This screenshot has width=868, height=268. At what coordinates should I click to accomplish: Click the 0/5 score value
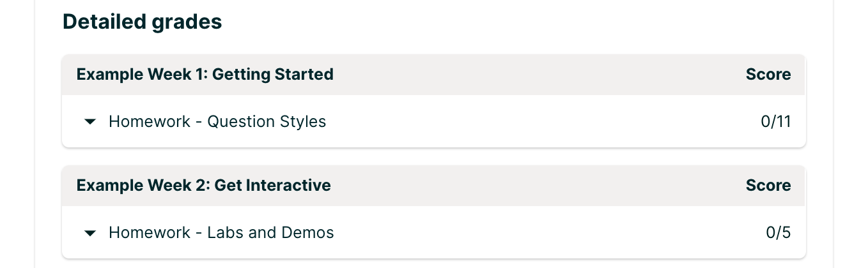click(x=778, y=232)
